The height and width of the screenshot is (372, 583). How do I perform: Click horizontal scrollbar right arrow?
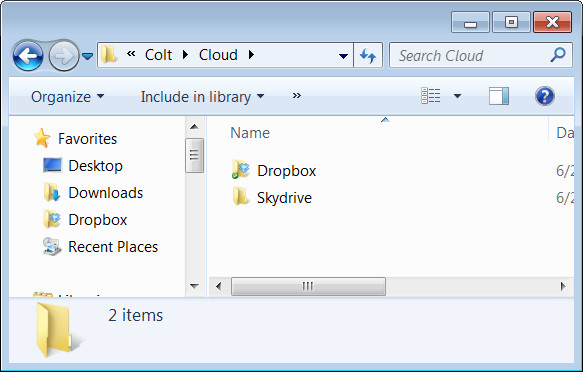coord(563,287)
